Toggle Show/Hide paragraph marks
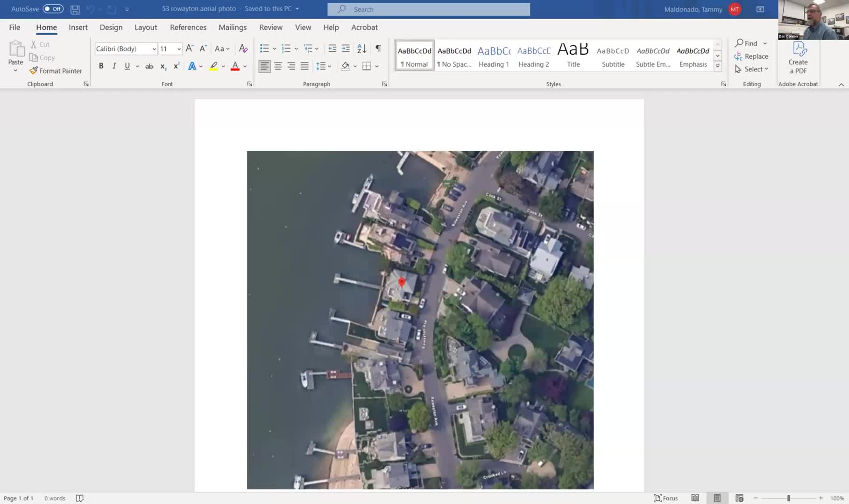Viewport: 849px width, 504px height. [x=378, y=49]
